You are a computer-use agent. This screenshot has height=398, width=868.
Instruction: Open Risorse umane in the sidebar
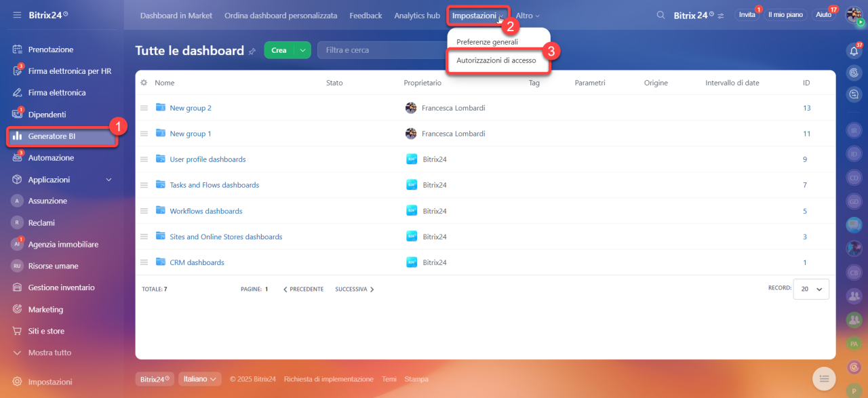point(54,266)
